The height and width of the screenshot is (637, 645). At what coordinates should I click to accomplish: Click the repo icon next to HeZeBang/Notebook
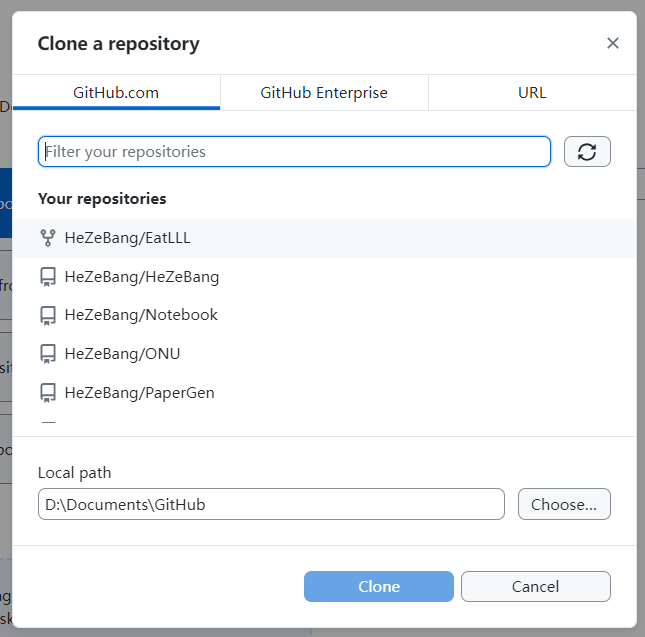48,315
